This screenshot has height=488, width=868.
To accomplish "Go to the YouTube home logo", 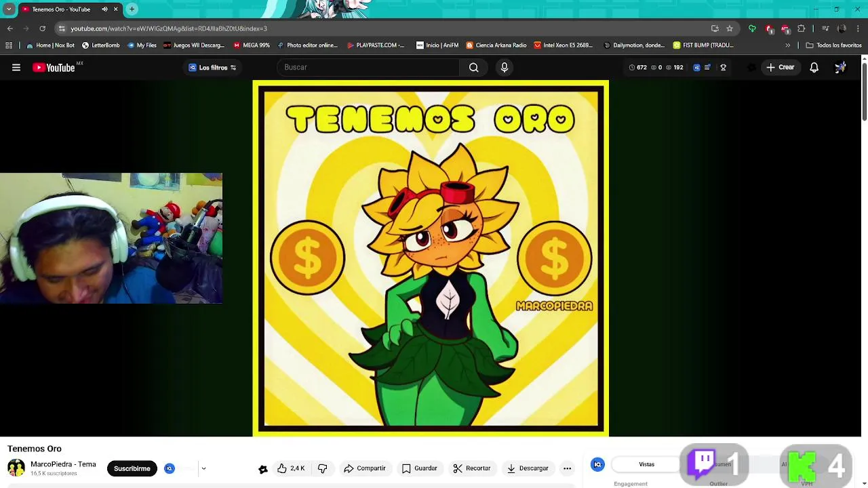I will tap(54, 67).
